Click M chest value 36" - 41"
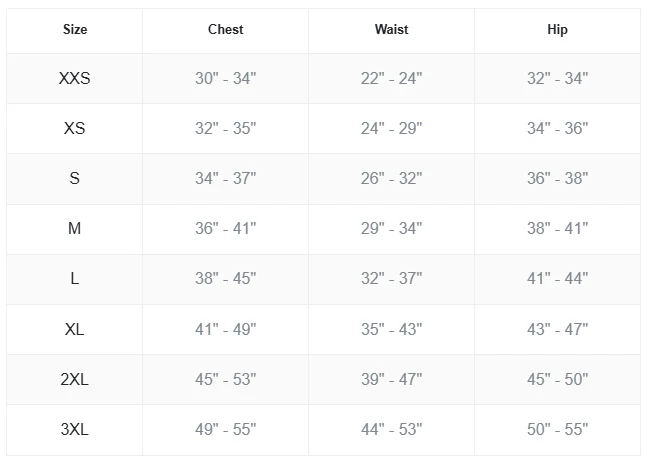The width and height of the screenshot is (649, 462). coord(226,229)
